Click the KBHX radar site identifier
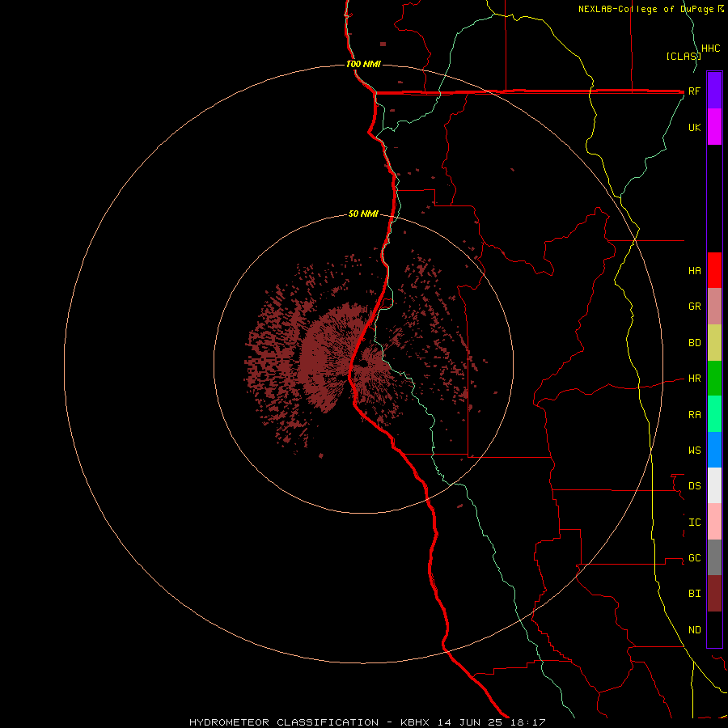The height and width of the screenshot is (728, 728). click(415, 722)
